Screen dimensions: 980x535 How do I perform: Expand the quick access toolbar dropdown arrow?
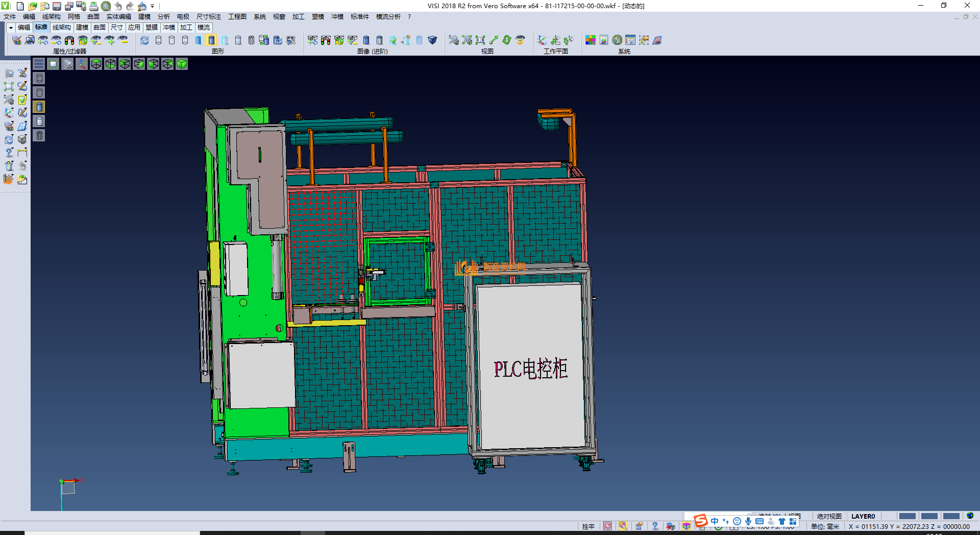coord(153,7)
